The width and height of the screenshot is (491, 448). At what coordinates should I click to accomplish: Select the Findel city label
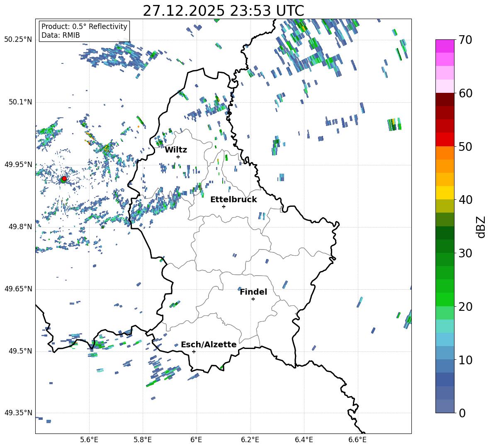[253, 292]
